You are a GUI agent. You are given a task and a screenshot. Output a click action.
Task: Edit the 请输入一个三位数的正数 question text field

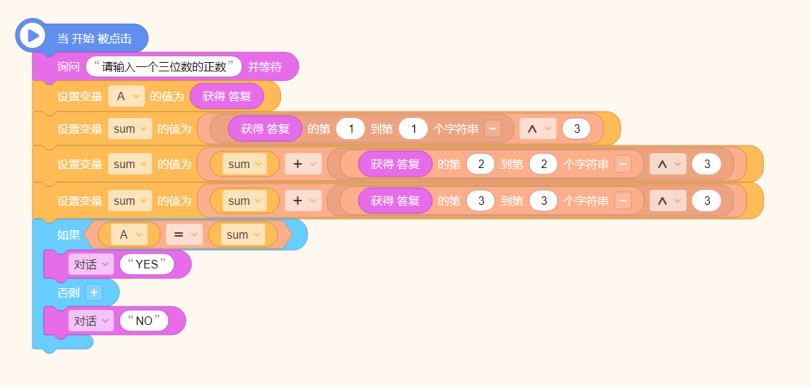point(164,67)
